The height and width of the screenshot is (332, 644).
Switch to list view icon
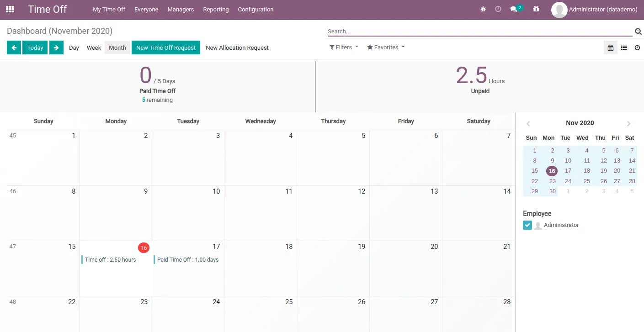tap(624, 47)
